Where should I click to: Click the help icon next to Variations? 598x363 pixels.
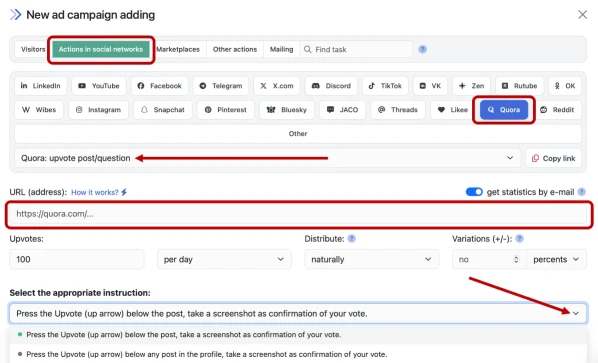click(x=519, y=239)
